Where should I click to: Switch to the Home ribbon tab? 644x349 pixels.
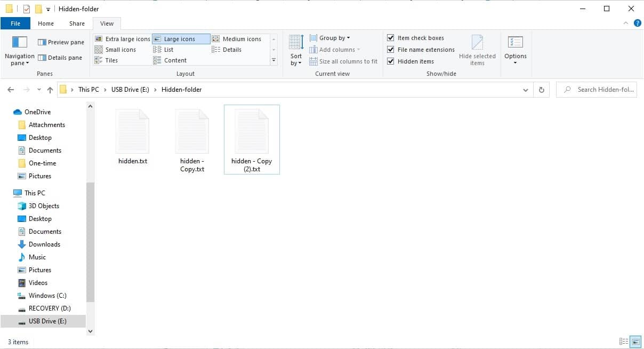pyautogui.click(x=45, y=23)
